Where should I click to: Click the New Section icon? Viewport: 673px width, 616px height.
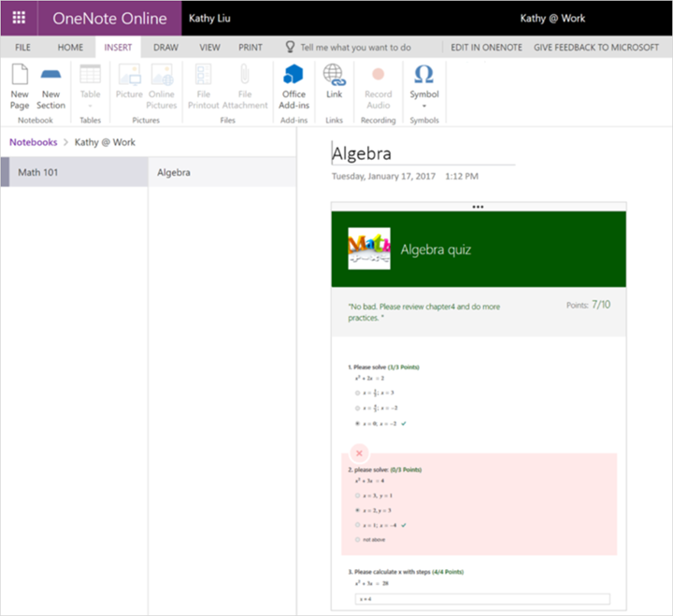tap(50, 74)
